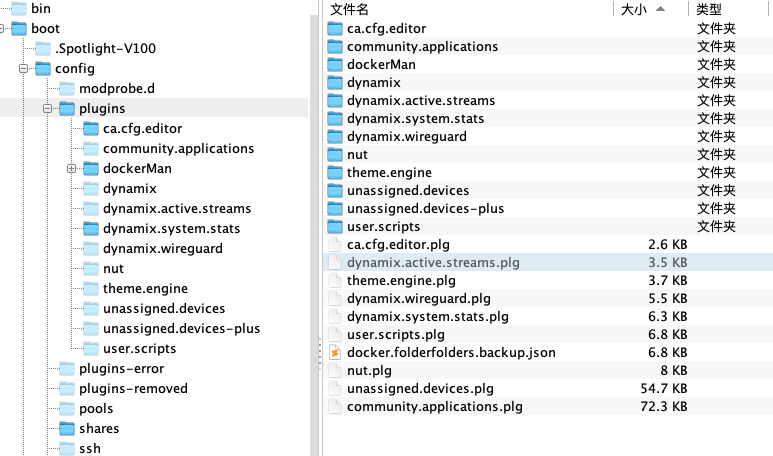Click dynamix.system.stats folder icon in file list
This screenshot has width=773, height=456.
click(x=335, y=119)
